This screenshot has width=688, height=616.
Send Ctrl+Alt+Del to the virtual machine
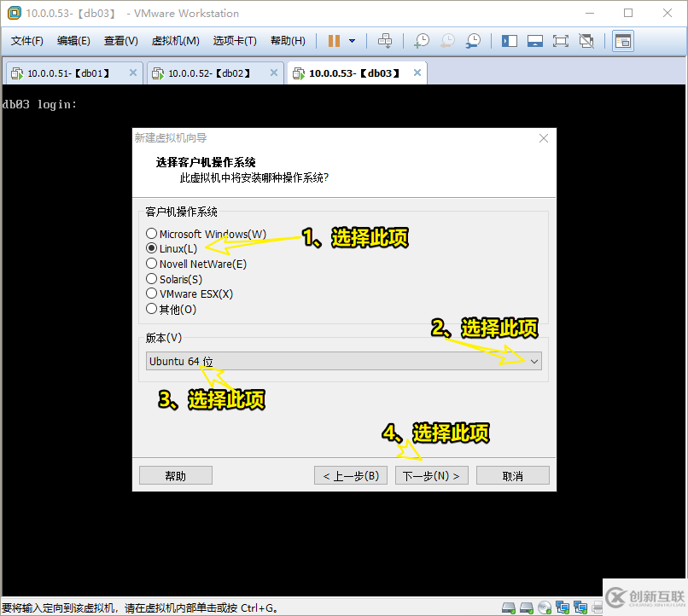[x=385, y=41]
